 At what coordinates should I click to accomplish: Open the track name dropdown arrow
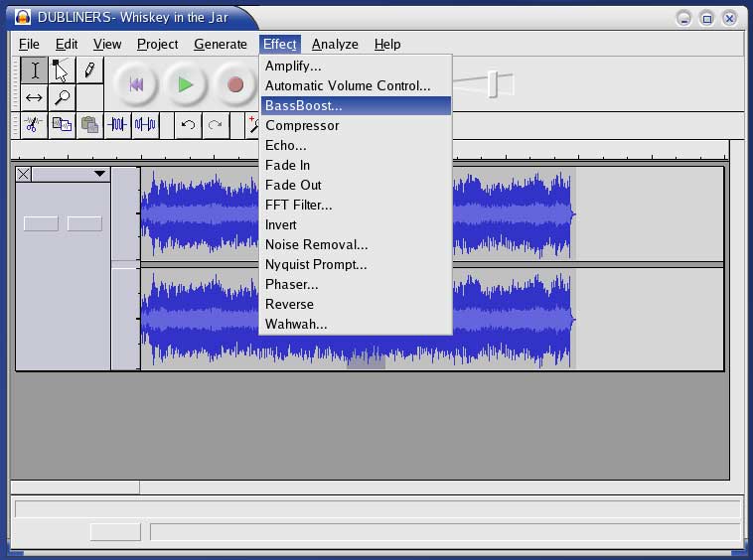99,175
